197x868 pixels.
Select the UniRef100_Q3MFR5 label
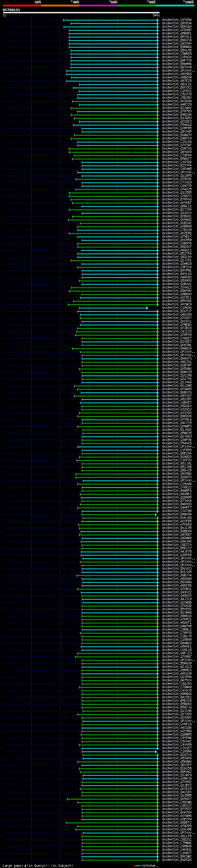[177, 128]
